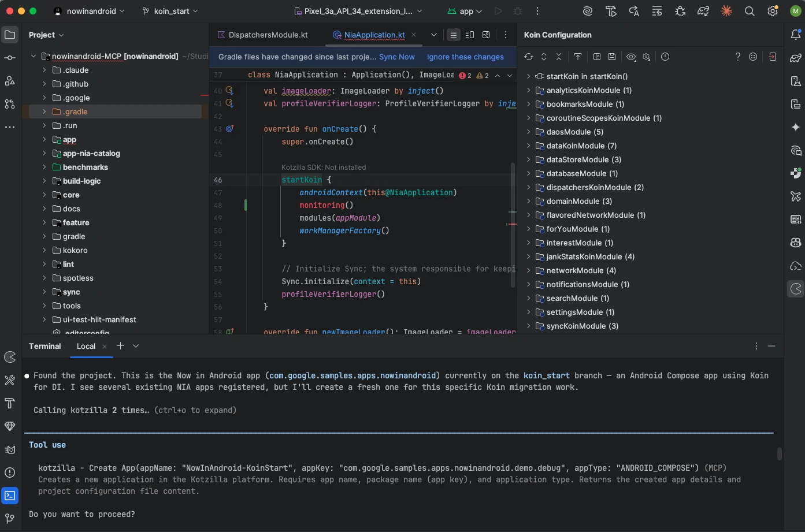Open Notifications bell in right sidebar
This screenshot has width=805, height=532.
(796, 35)
